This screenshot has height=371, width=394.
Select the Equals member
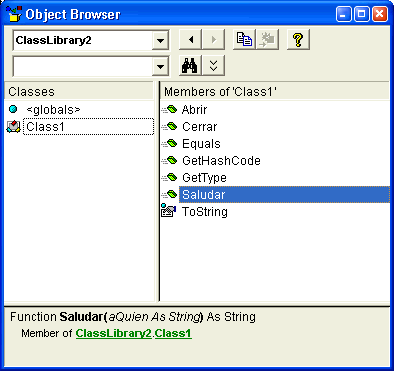point(201,144)
